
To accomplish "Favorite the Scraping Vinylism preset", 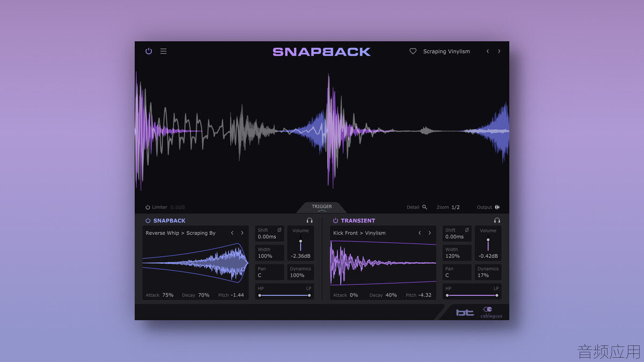I will tap(413, 51).
